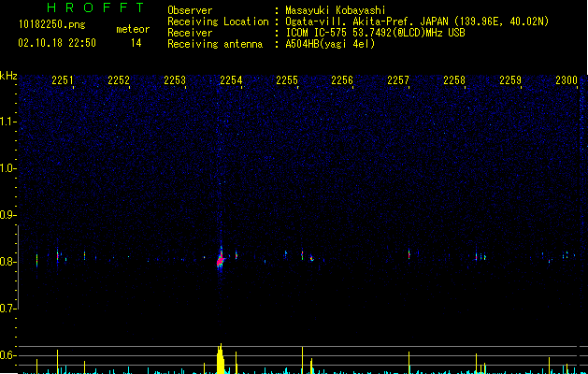Click the meteor count 14

(136, 43)
